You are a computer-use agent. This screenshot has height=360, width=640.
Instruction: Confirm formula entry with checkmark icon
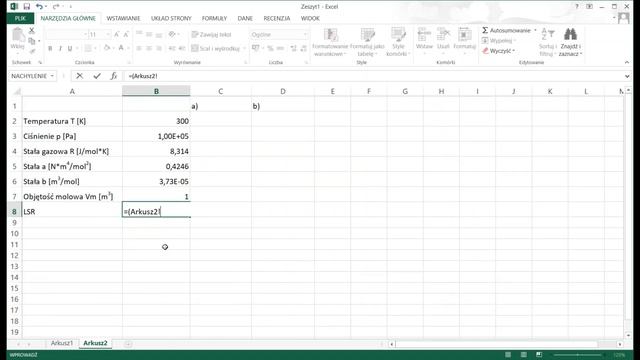tap(97, 76)
